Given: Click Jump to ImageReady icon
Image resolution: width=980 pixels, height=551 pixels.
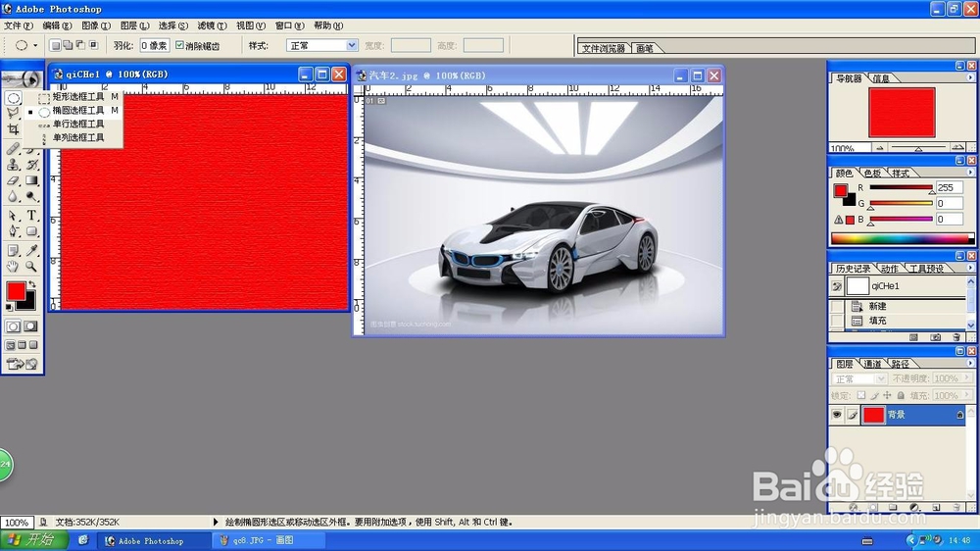Looking at the screenshot, I should 22,364.
